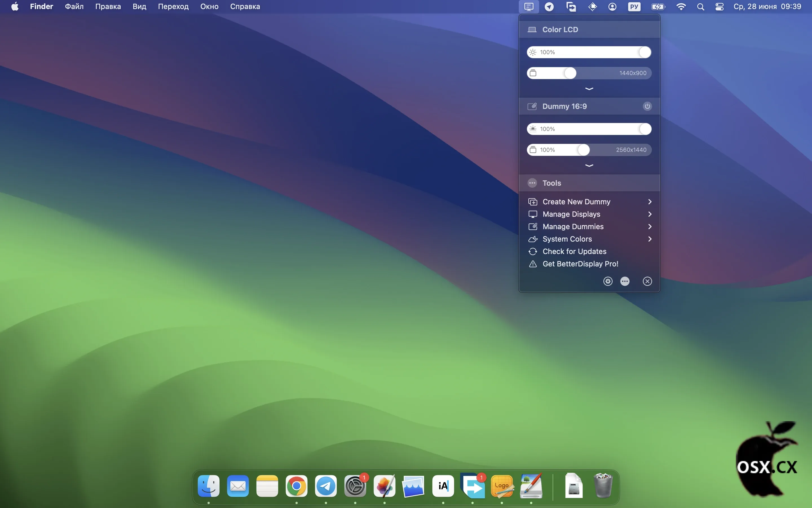
Task: Launch Mail from the Dock
Action: click(x=238, y=486)
